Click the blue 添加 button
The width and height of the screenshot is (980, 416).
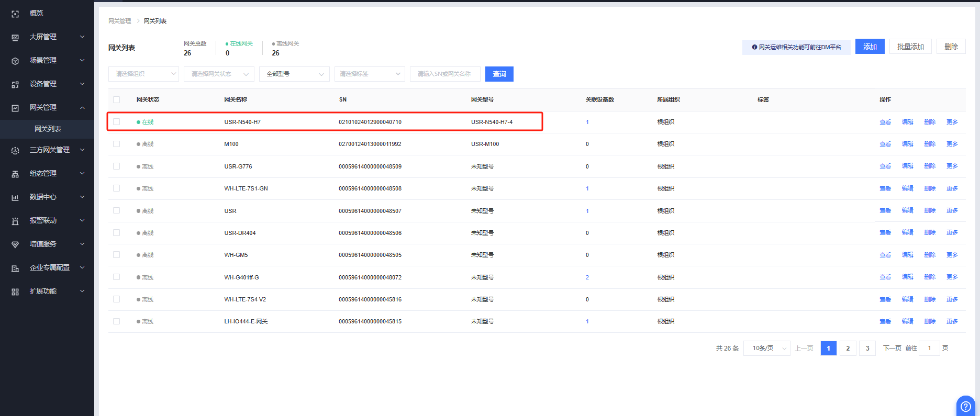[x=870, y=47]
